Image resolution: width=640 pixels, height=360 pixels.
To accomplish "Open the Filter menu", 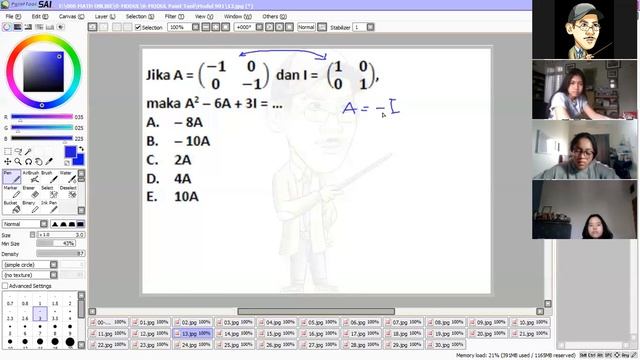I will coord(174,16).
